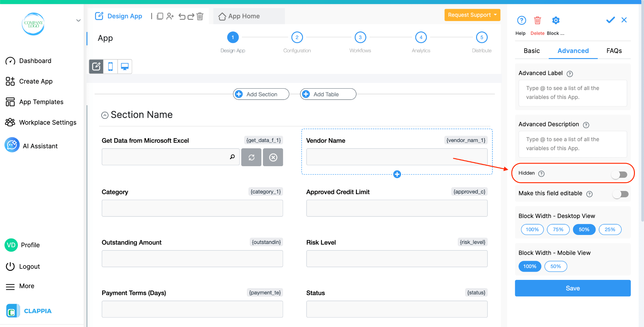Collapse the Section Name section
Screen dimensions: 644x327
pos(105,115)
